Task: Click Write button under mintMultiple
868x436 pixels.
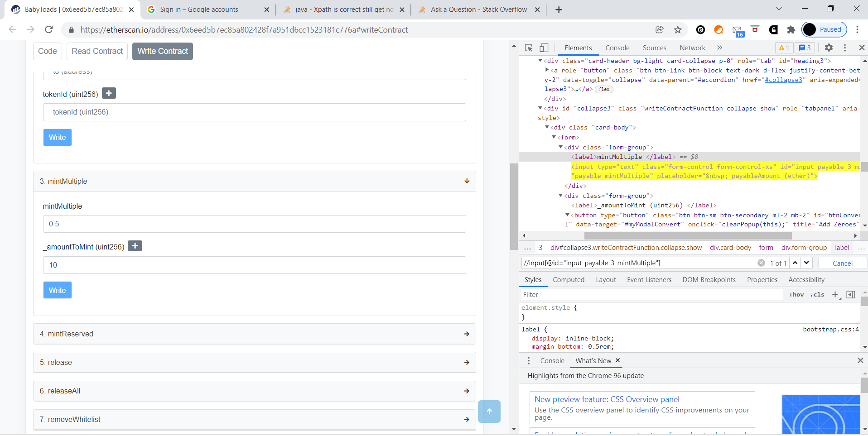Action: (x=58, y=290)
